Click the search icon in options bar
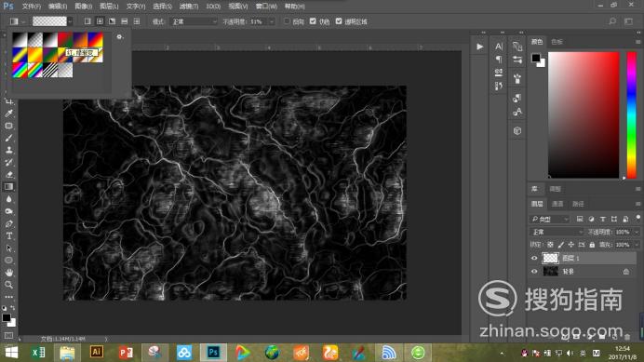Image resolution: width=644 pixels, height=362 pixels. point(612,21)
